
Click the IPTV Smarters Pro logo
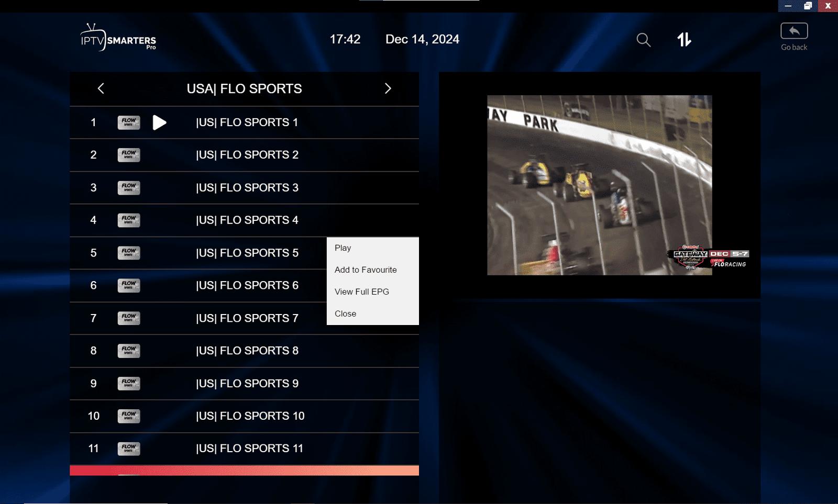coord(118,37)
